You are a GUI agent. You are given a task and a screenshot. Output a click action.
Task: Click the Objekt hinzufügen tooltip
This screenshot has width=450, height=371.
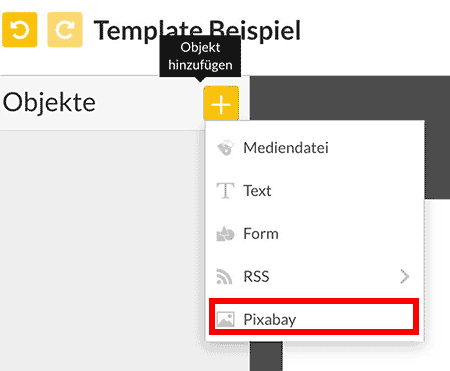coord(200,56)
